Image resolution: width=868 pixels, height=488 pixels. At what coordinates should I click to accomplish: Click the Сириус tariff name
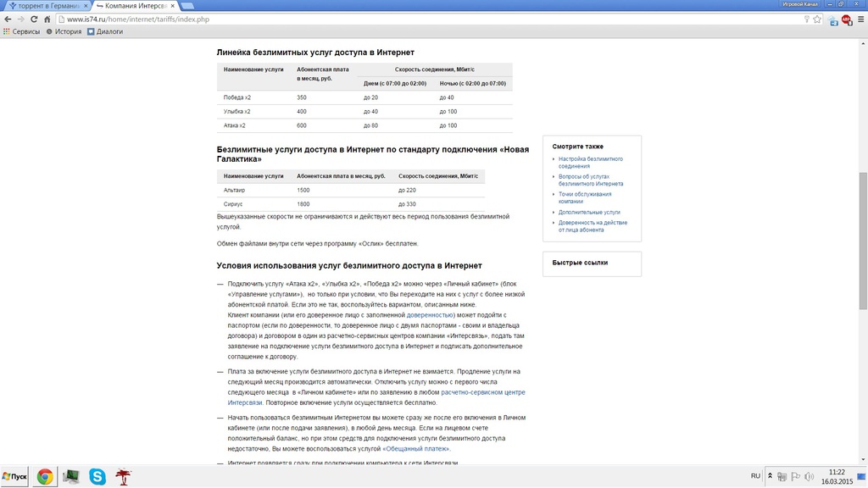pos(233,203)
